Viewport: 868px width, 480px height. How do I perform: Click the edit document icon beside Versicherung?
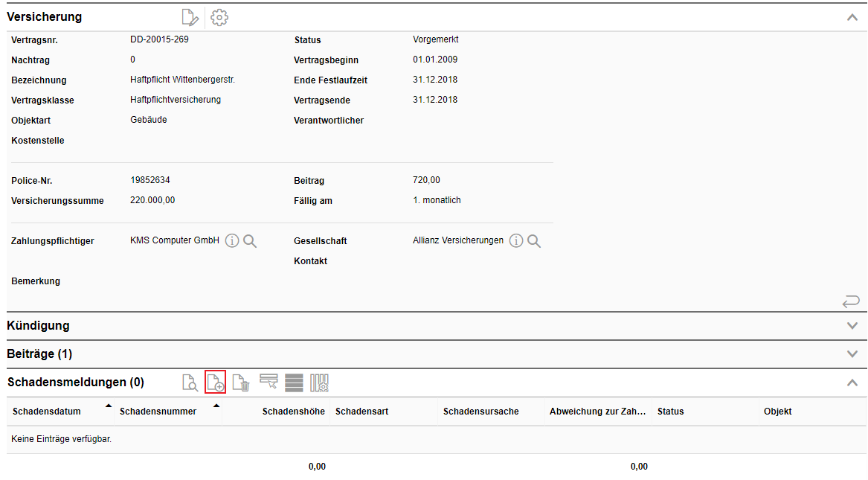pyautogui.click(x=190, y=17)
